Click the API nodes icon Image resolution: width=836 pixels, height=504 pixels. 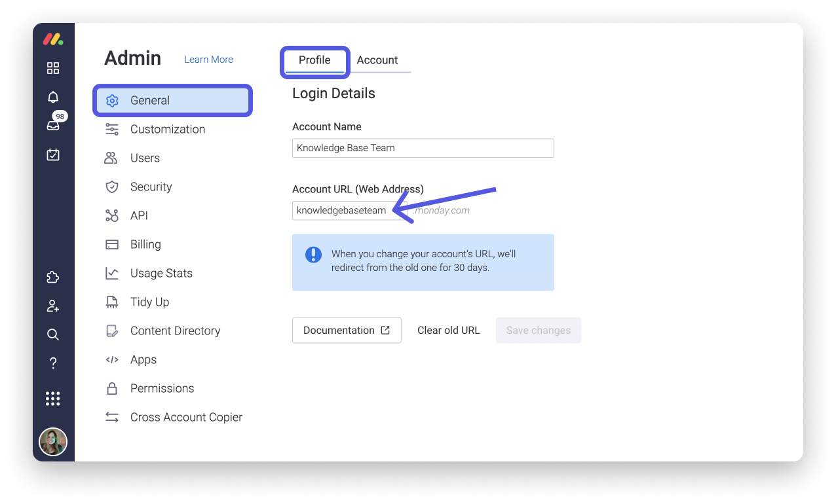pos(112,215)
